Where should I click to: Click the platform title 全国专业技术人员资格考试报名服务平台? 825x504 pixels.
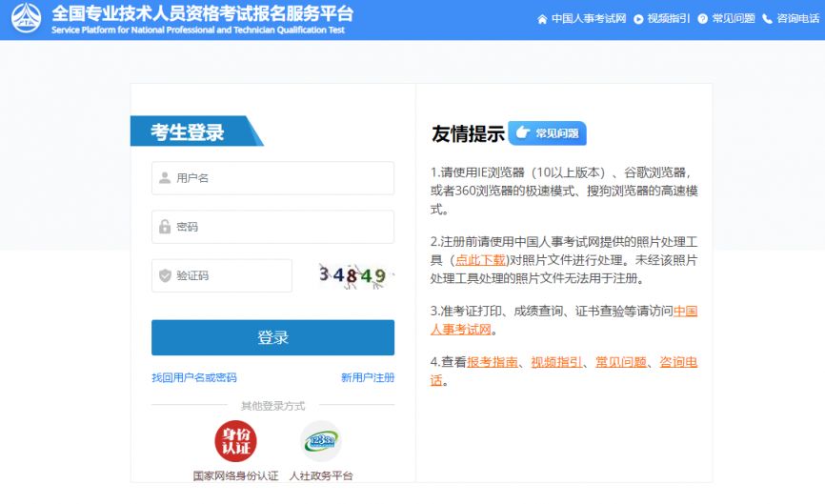tap(203, 13)
